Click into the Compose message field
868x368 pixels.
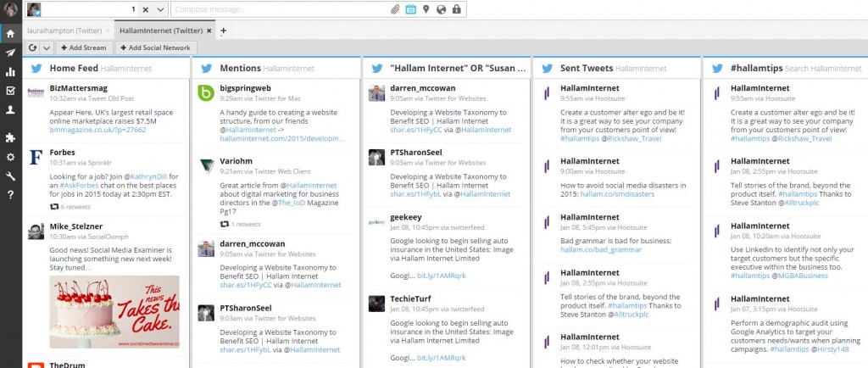pos(280,9)
